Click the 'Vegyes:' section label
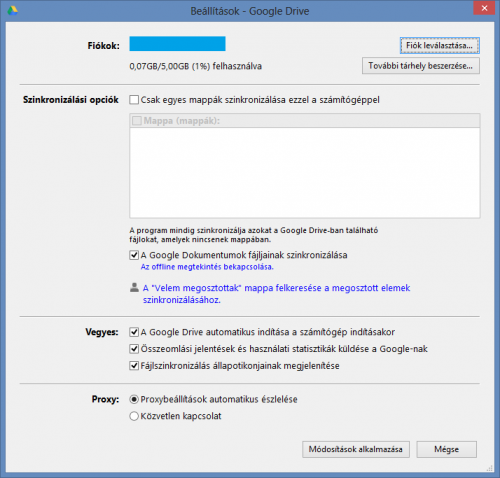 [x=102, y=332]
